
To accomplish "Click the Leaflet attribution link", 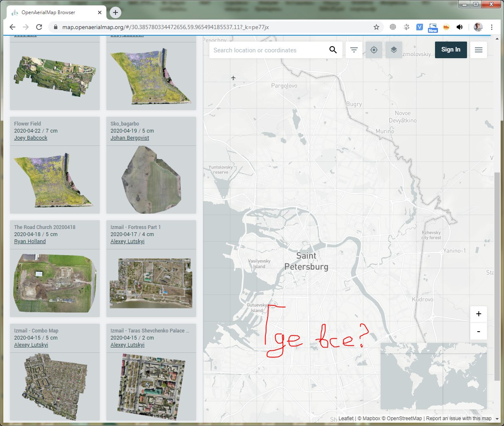I will [x=346, y=419].
